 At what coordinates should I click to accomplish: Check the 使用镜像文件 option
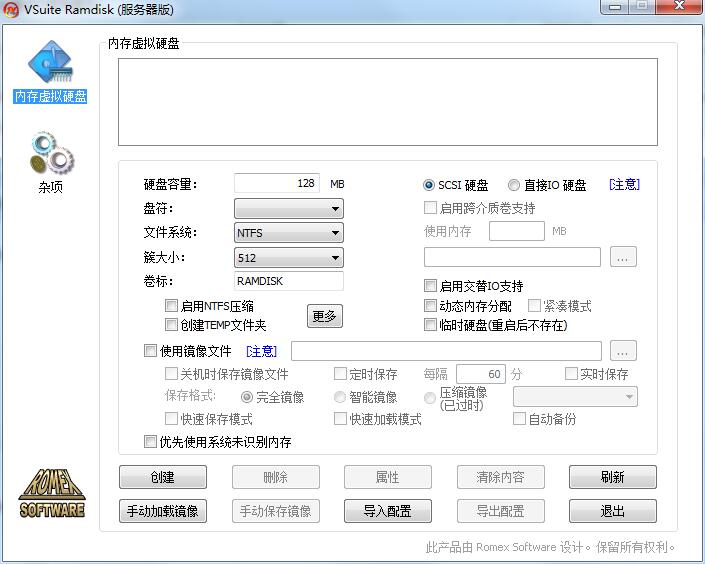[151, 351]
